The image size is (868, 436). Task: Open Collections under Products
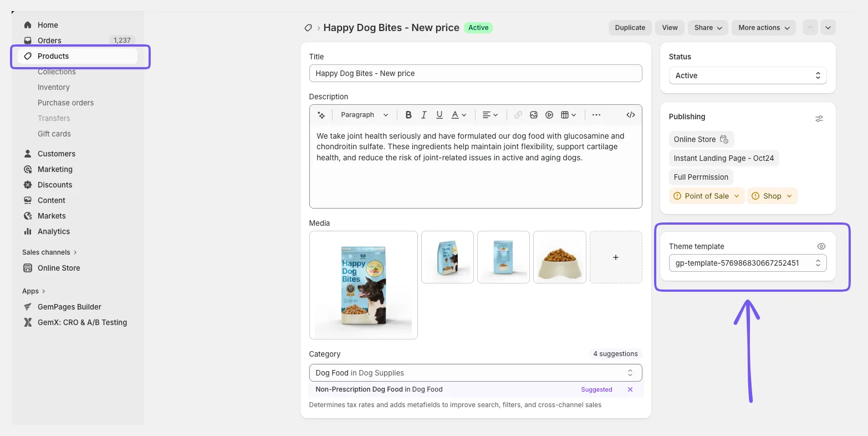click(57, 72)
